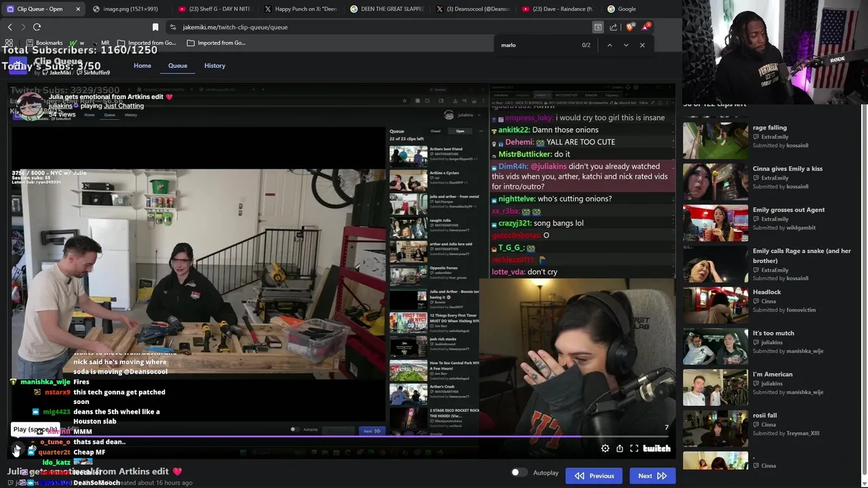Image resolution: width=868 pixels, height=488 pixels.
Task: Open the Bookmarks folder in the bookmarks bar
Action: point(43,43)
